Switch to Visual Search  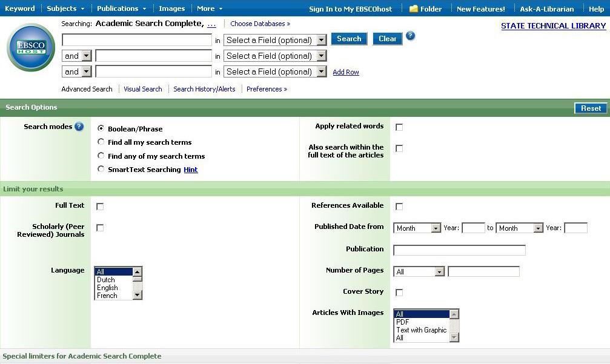point(143,89)
